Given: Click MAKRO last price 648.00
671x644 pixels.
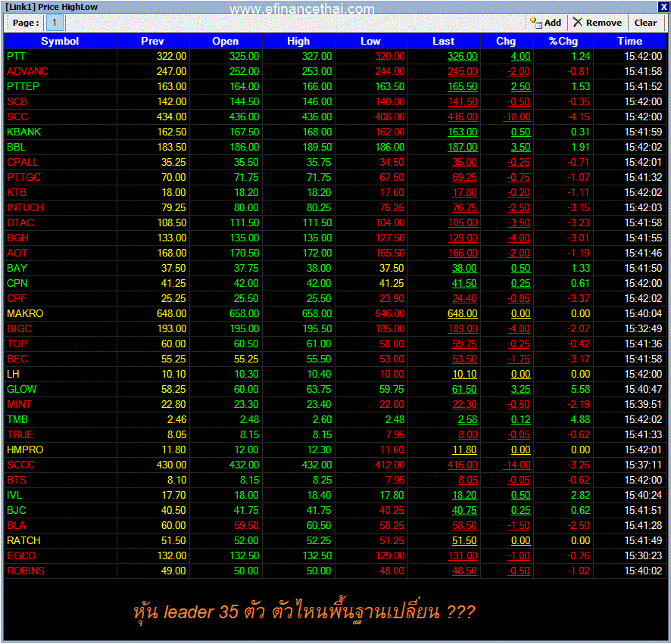Looking at the screenshot, I should 462,313.
